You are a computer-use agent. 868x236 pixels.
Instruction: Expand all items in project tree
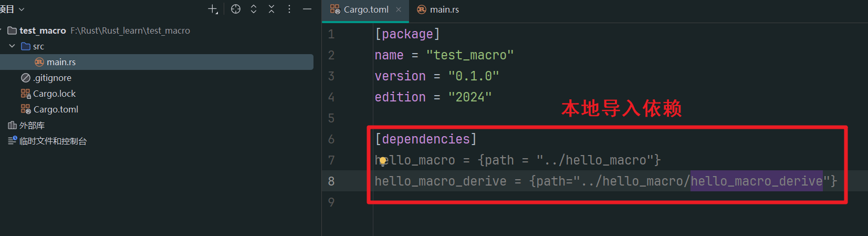pyautogui.click(x=254, y=9)
